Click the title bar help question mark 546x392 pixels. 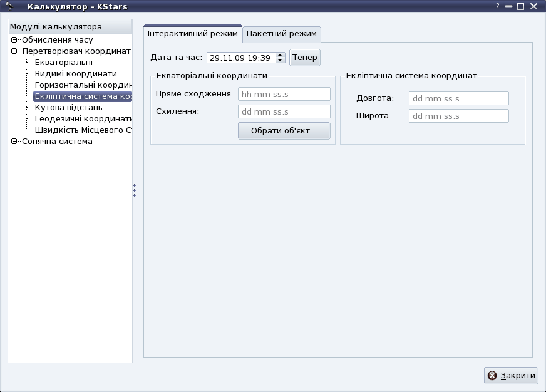498,6
